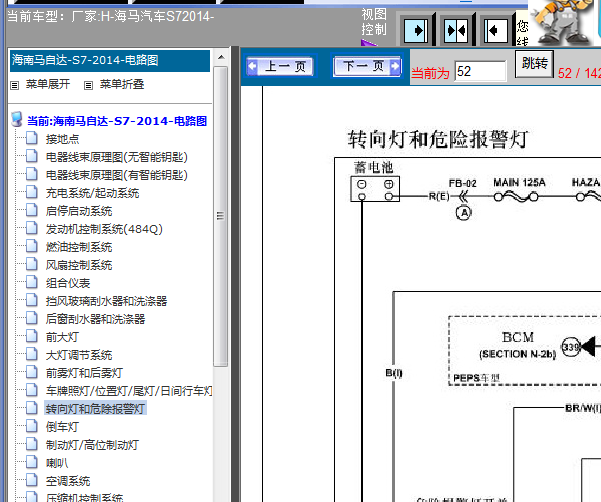Image resolution: width=601 pixels, height=502 pixels.
Task: Click page icon beside 制动灯/高位制动灯
Action: (32, 444)
